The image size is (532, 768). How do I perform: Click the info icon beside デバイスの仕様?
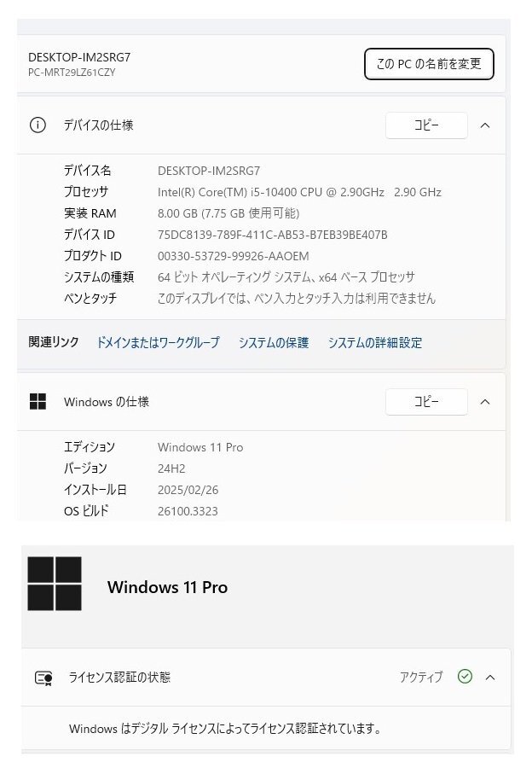[x=38, y=125]
